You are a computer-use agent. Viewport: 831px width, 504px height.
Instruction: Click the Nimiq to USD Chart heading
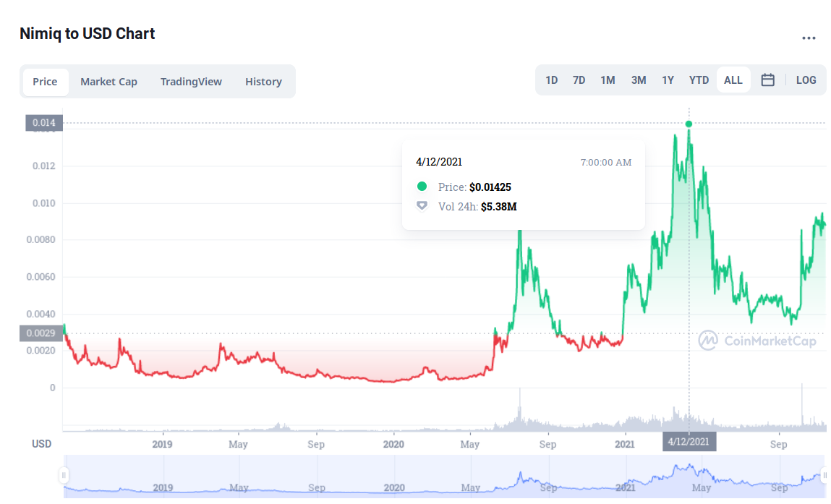click(x=88, y=33)
